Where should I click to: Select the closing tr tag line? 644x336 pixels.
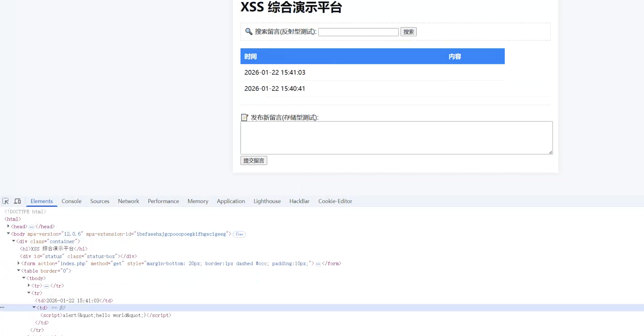coord(37,330)
